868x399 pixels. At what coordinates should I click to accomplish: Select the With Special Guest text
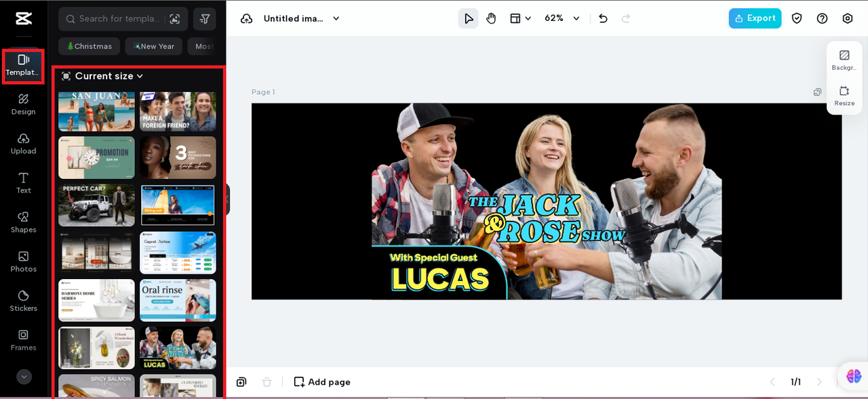tap(433, 257)
